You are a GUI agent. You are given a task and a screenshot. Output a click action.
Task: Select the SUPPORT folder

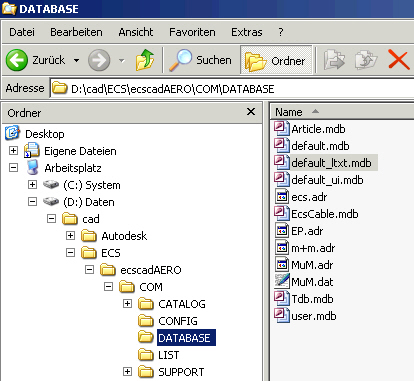tap(171, 372)
